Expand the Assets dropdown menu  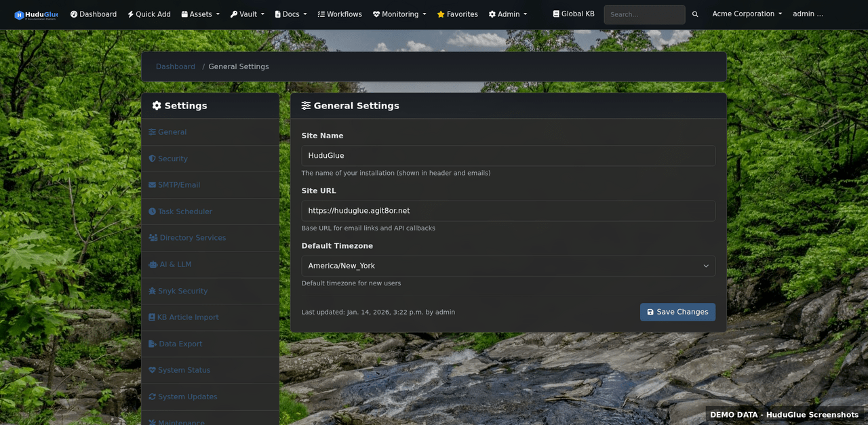200,14
